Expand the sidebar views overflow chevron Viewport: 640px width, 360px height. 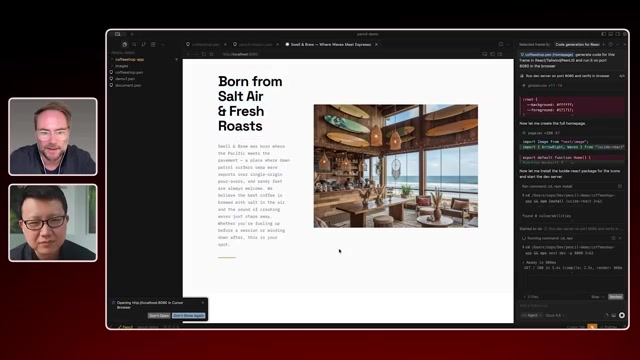(x=162, y=44)
